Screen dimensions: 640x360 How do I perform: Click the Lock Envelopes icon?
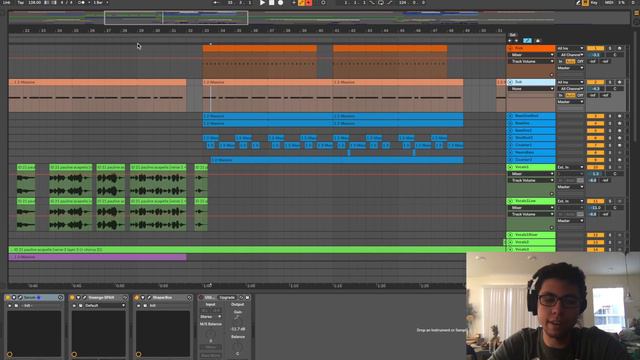coord(538,41)
